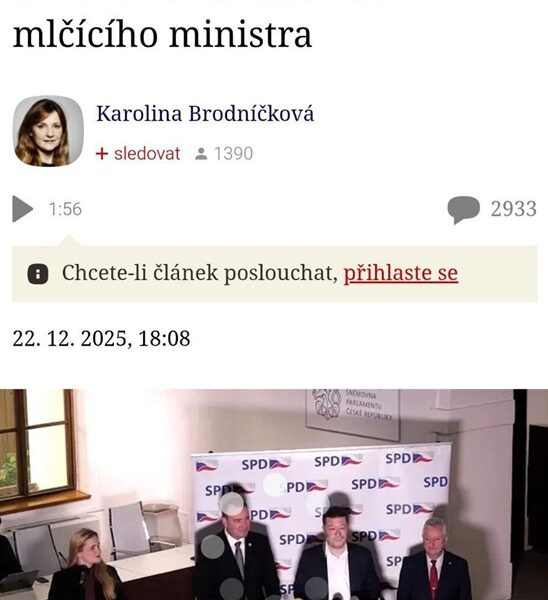Follow the author with the sledovat button
The height and width of the screenshot is (600, 548).
147,154
